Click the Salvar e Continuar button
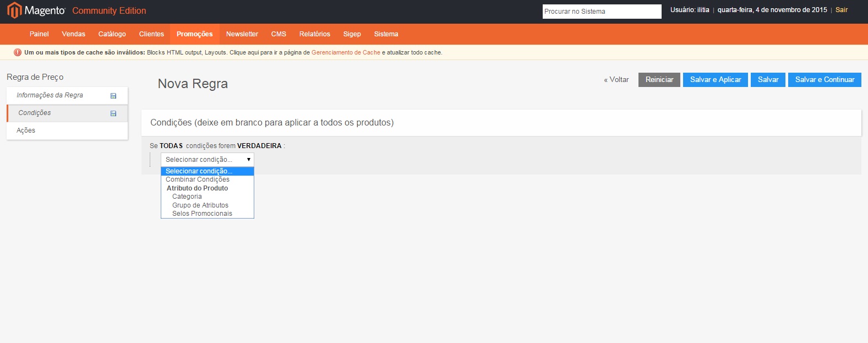Viewport: 868px width, 343px height. point(825,80)
